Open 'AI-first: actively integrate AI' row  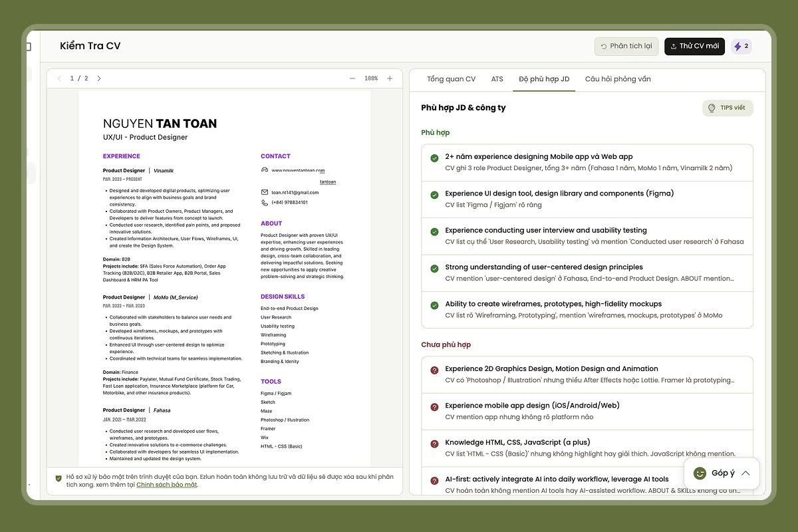[587, 481]
